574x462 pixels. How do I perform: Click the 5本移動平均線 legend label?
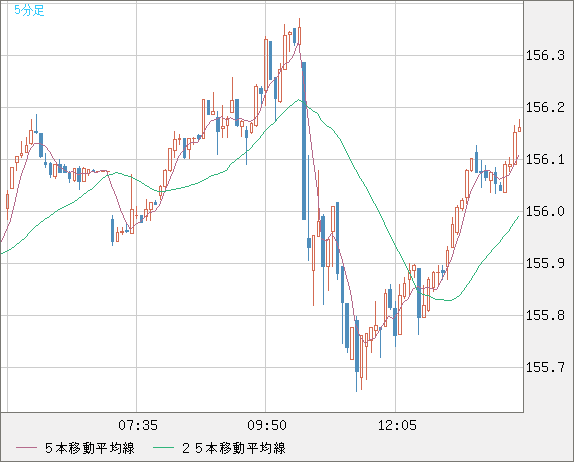point(90,448)
